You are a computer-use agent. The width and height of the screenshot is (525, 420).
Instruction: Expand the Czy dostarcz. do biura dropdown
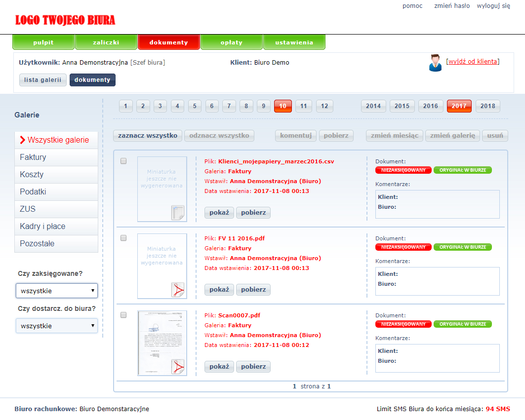pyautogui.click(x=57, y=326)
